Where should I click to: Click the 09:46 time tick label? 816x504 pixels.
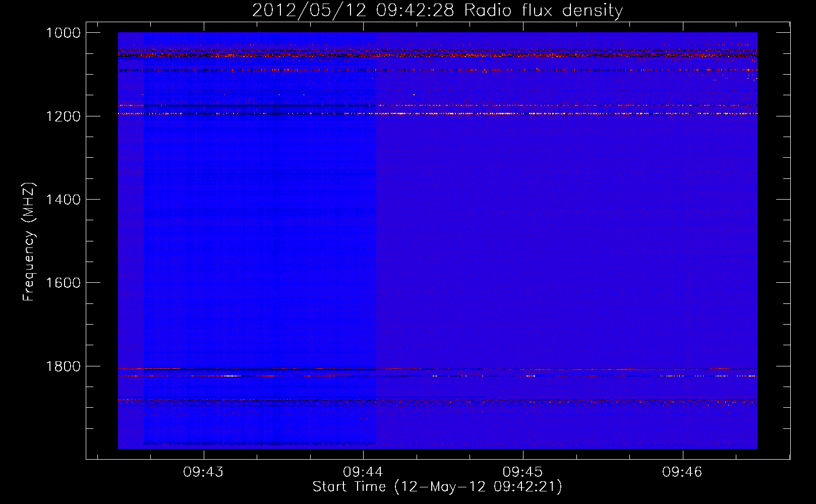click(682, 472)
